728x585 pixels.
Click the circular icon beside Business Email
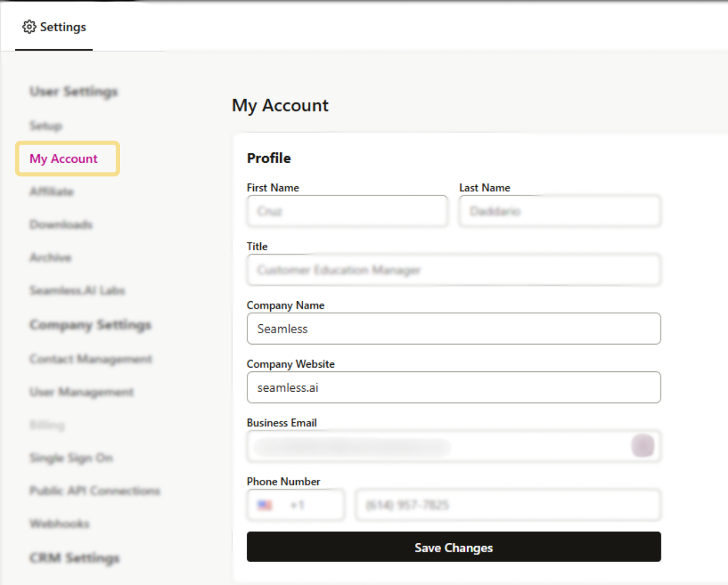click(x=644, y=446)
